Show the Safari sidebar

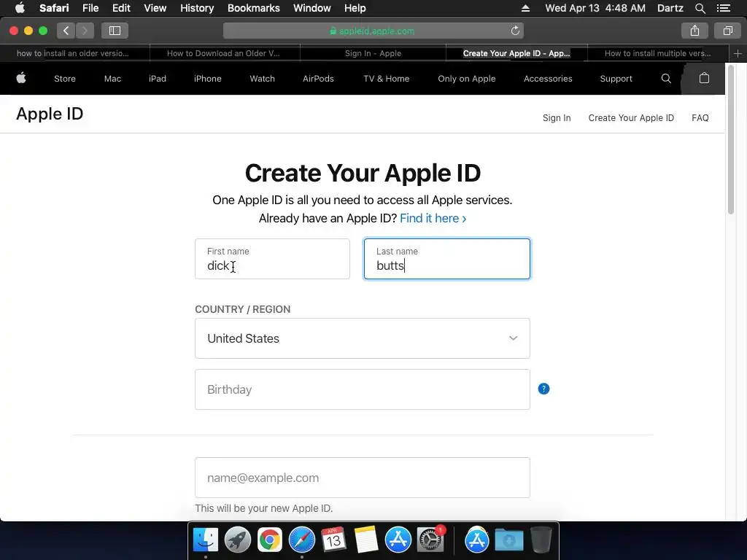point(115,31)
